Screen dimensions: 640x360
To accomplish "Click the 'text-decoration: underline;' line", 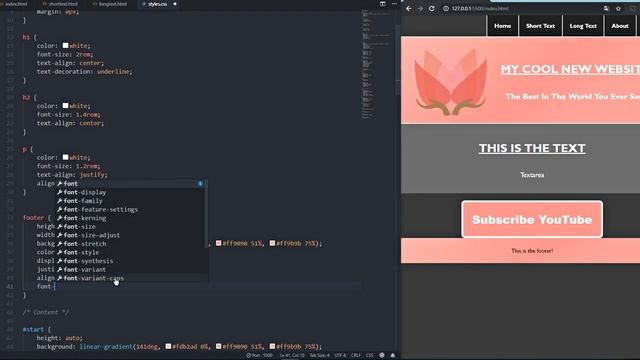I will tap(84, 71).
